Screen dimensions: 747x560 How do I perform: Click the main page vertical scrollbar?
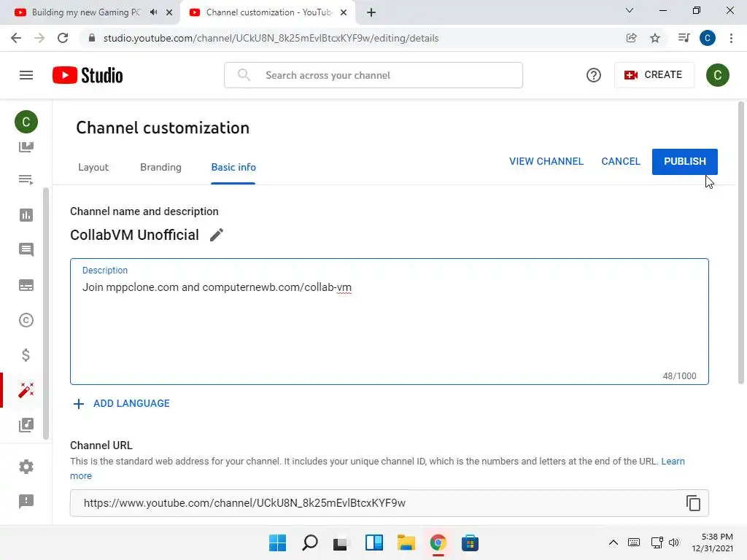coord(741,243)
